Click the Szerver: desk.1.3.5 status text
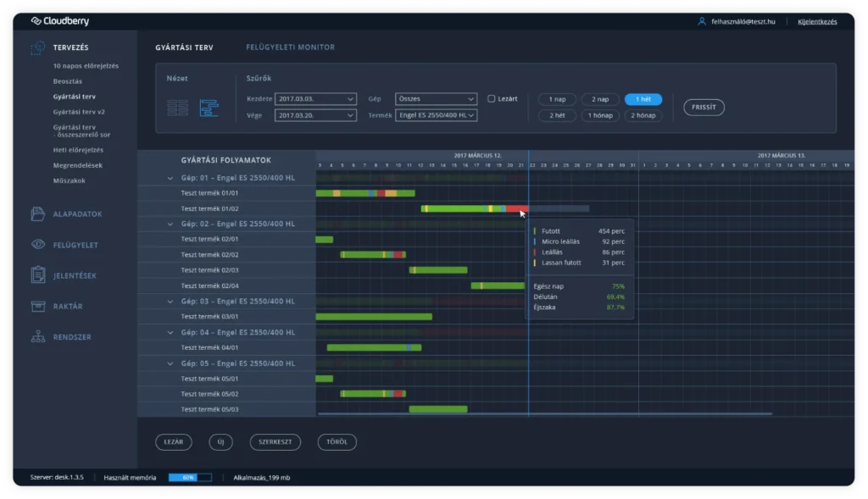 click(x=57, y=478)
